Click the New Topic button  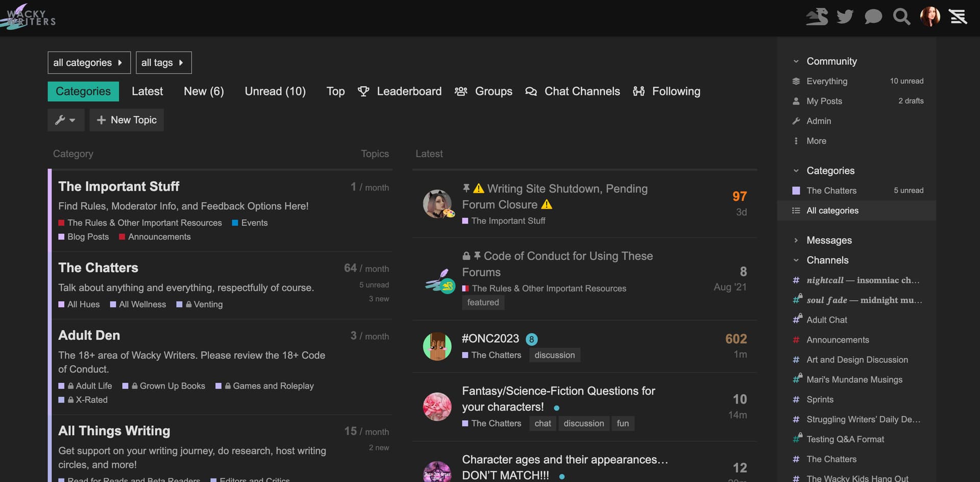pyautogui.click(x=127, y=120)
